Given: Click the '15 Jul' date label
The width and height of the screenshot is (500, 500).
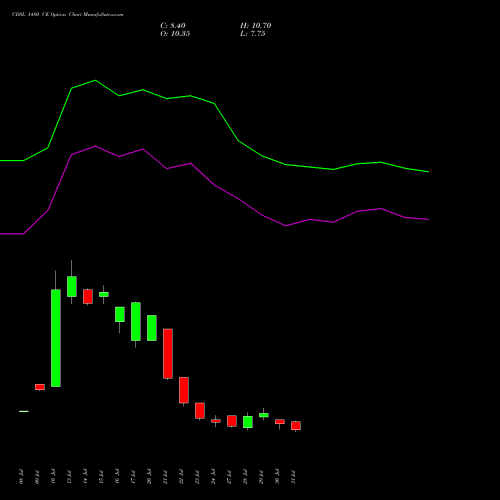Looking at the screenshot, I should pos(101,477).
